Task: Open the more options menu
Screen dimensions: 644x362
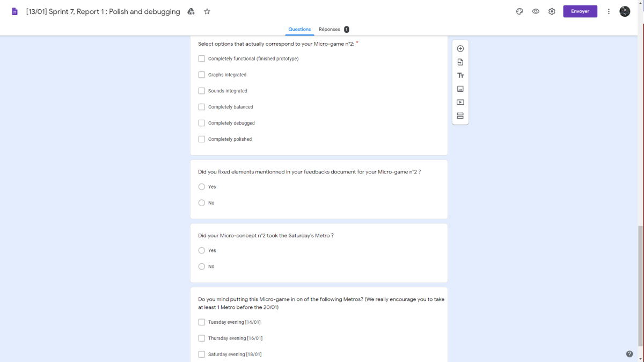Action: tap(609, 11)
